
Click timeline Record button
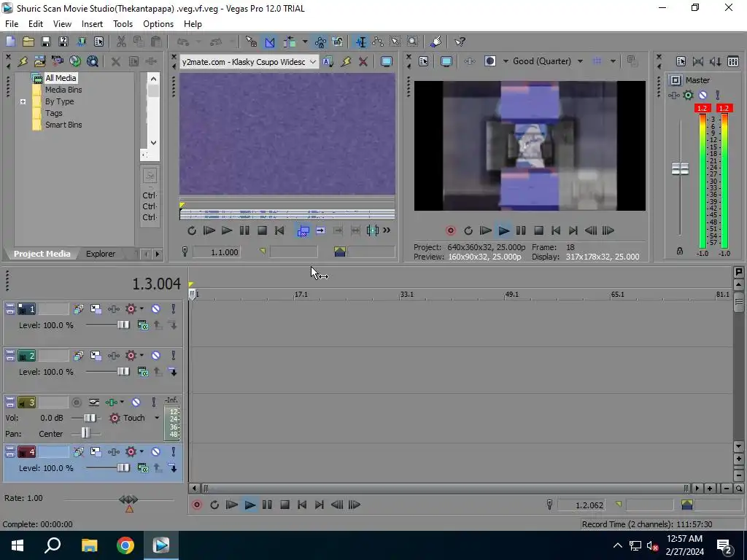click(197, 505)
